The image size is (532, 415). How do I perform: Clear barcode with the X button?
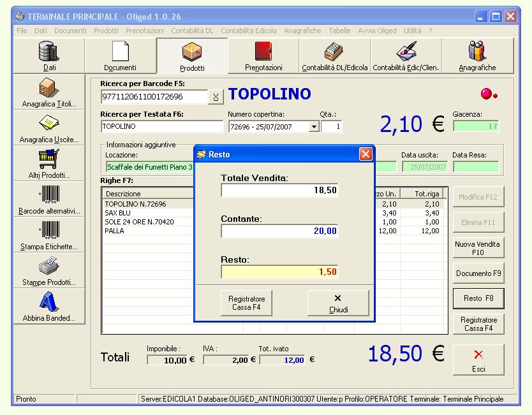click(216, 97)
